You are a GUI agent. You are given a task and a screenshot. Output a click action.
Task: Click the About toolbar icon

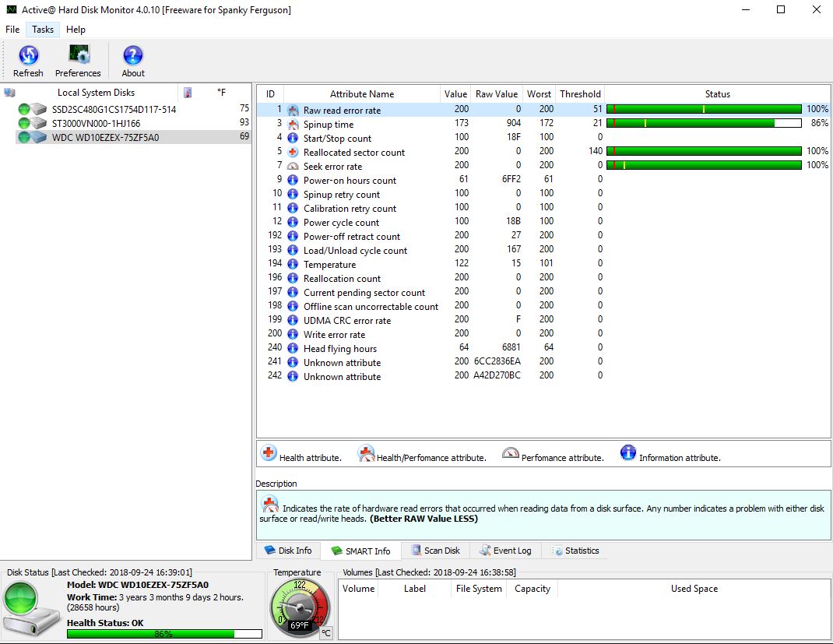132,58
